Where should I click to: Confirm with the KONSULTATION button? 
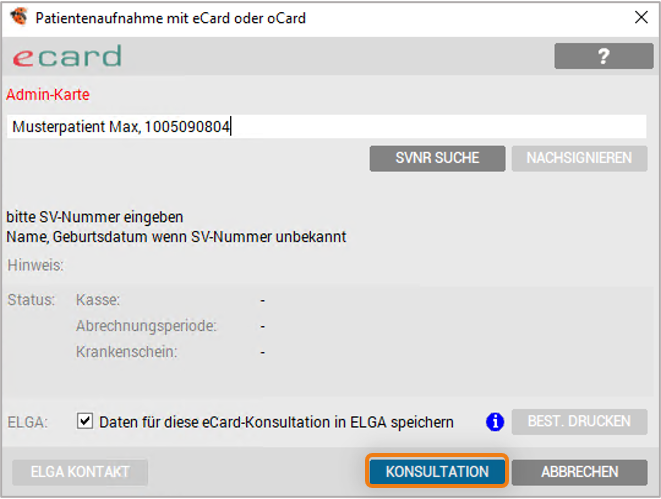click(437, 472)
